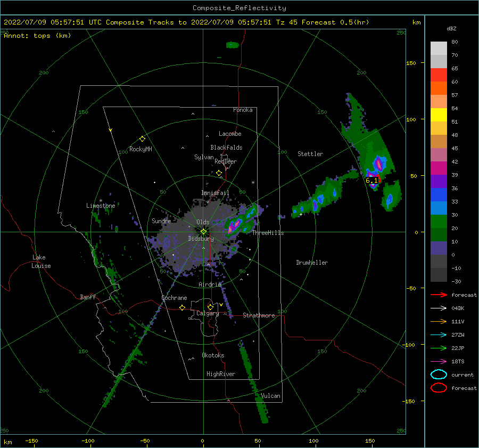Click the Didsbury map label
Image resolution: width=479 pixels, height=448 pixels.
tap(201, 239)
